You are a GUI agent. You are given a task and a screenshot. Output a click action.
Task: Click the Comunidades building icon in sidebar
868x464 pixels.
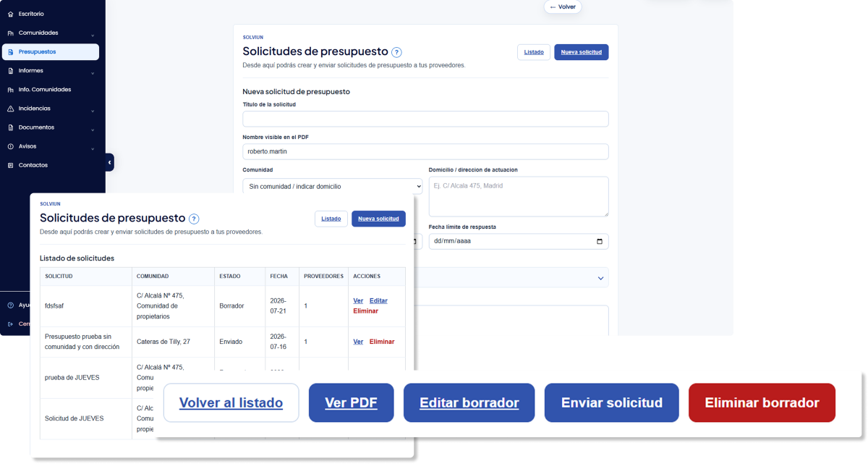click(10, 33)
